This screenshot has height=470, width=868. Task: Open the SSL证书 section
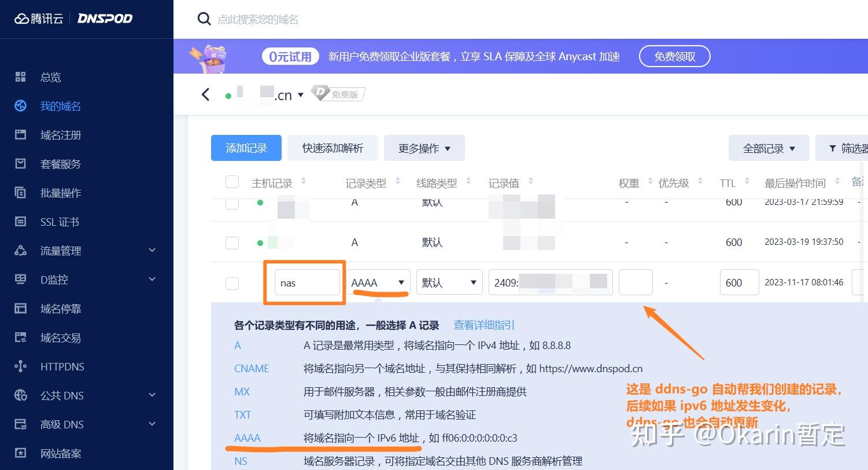tap(60, 222)
